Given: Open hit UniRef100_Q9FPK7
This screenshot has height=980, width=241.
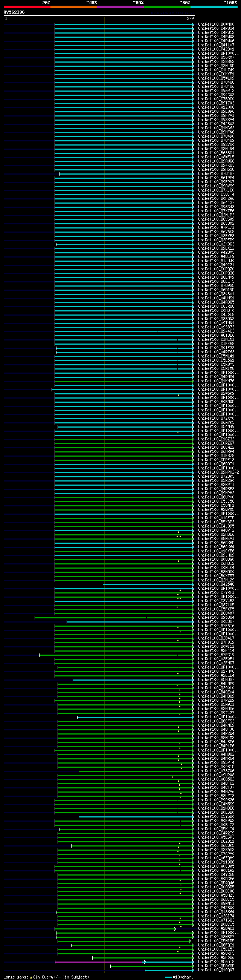Looking at the screenshot, I should click(216, 182).
